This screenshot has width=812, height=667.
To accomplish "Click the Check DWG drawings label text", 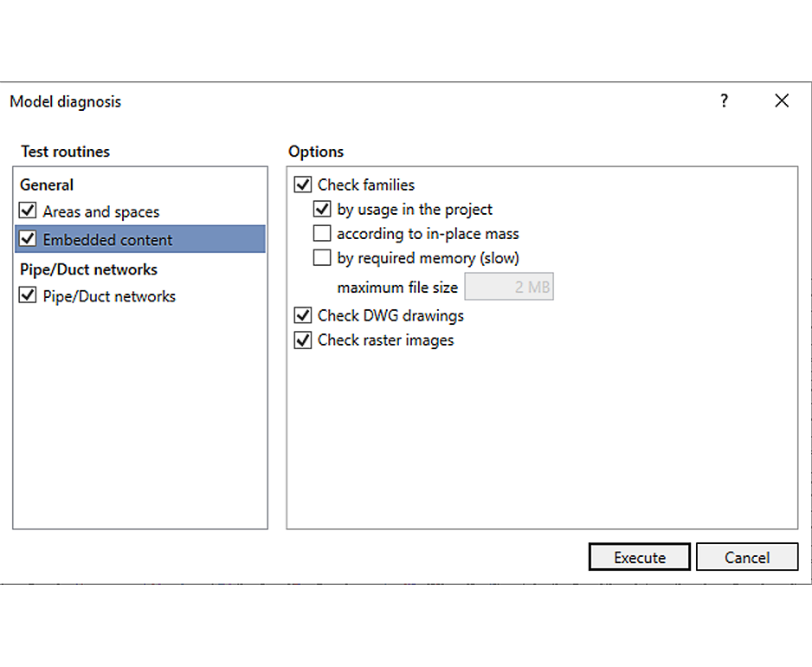I will 390,315.
